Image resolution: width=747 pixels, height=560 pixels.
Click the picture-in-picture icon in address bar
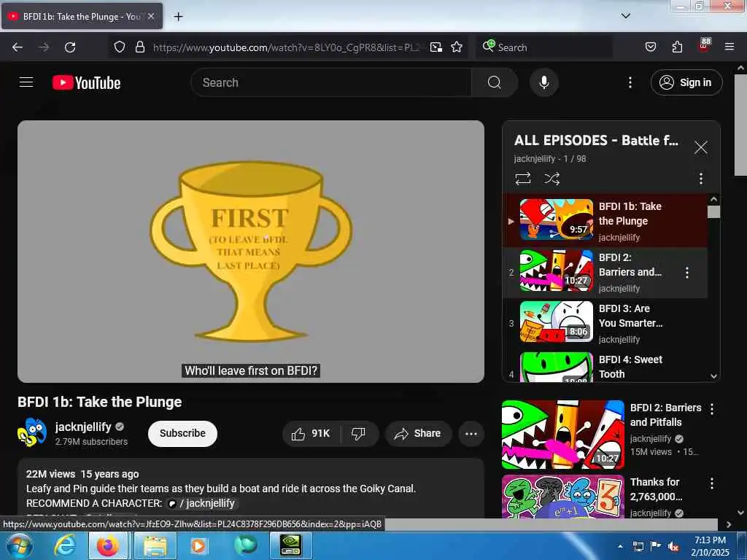[x=436, y=47]
